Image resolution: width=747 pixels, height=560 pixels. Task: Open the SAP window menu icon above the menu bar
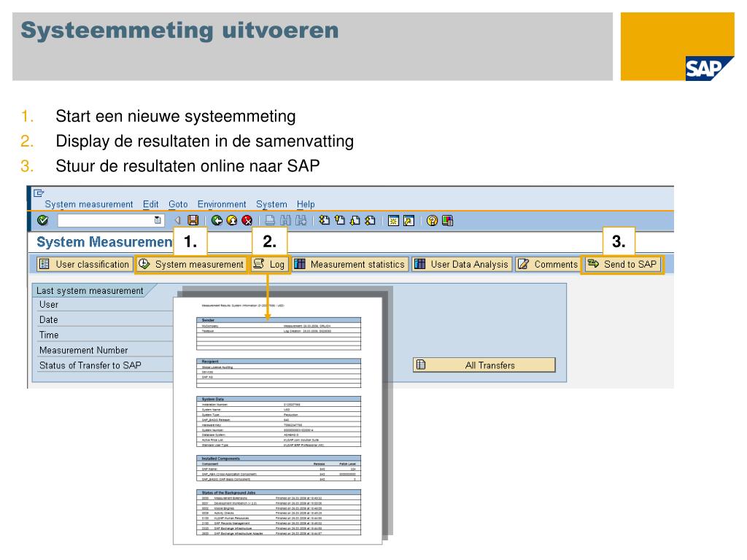(x=39, y=192)
